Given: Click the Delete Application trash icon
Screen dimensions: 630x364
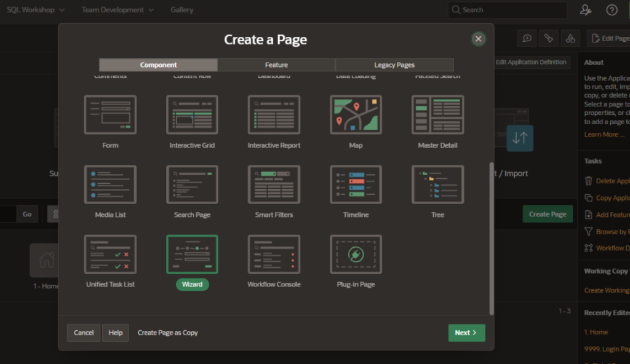Looking at the screenshot, I should pyautogui.click(x=588, y=181).
